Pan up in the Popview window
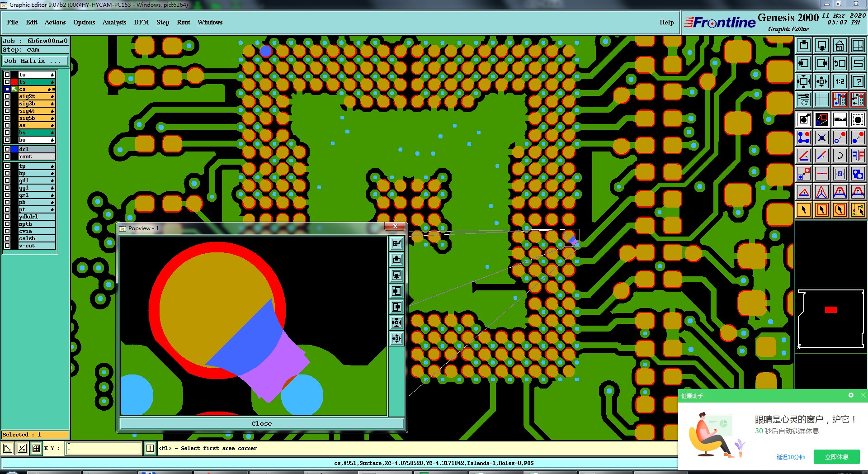 coord(396,260)
